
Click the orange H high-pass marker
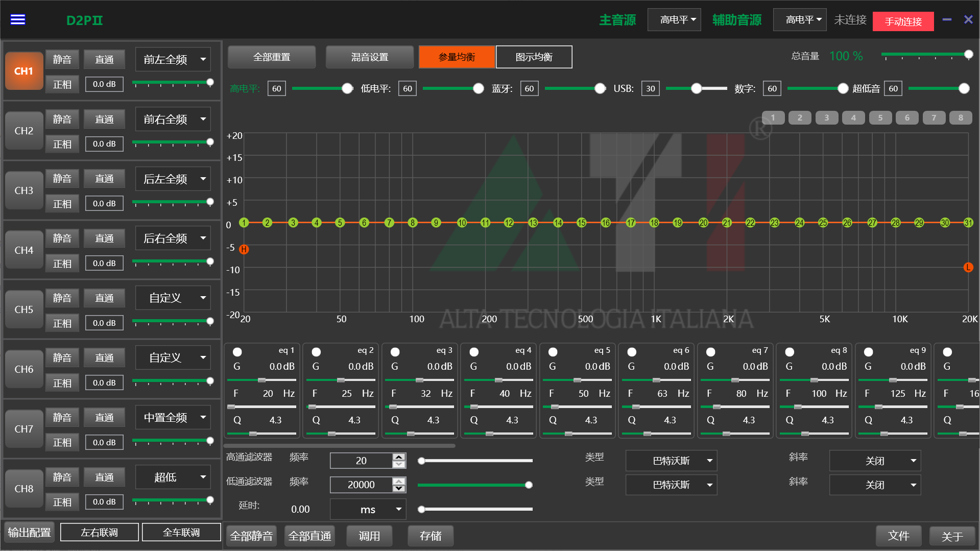(x=244, y=250)
